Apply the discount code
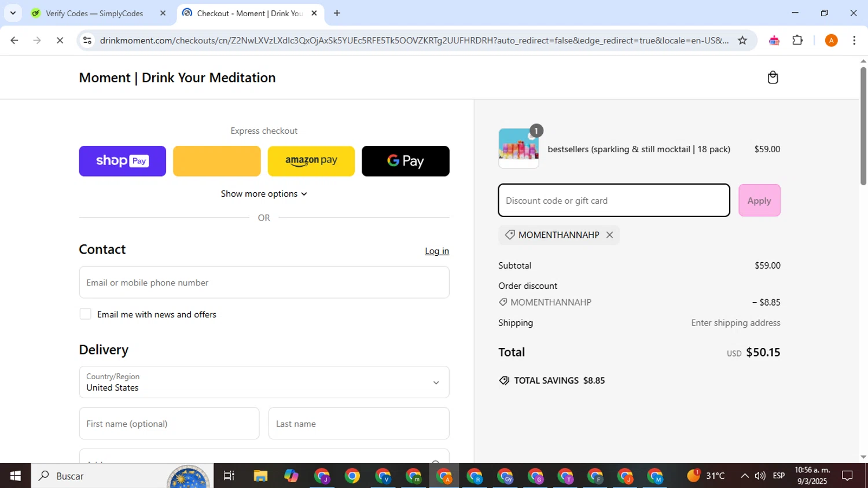This screenshot has height=488, width=868. coord(759,200)
